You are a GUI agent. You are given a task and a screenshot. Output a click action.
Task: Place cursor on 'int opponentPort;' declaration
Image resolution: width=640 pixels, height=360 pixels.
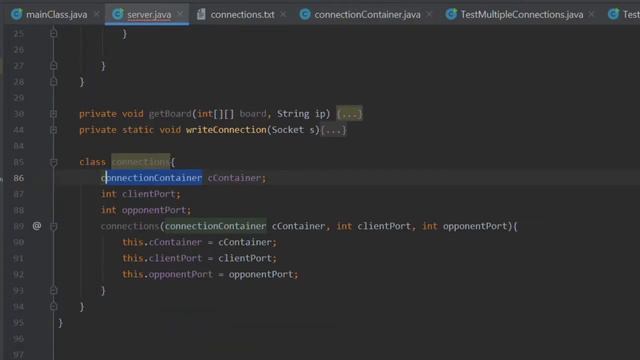(146, 210)
